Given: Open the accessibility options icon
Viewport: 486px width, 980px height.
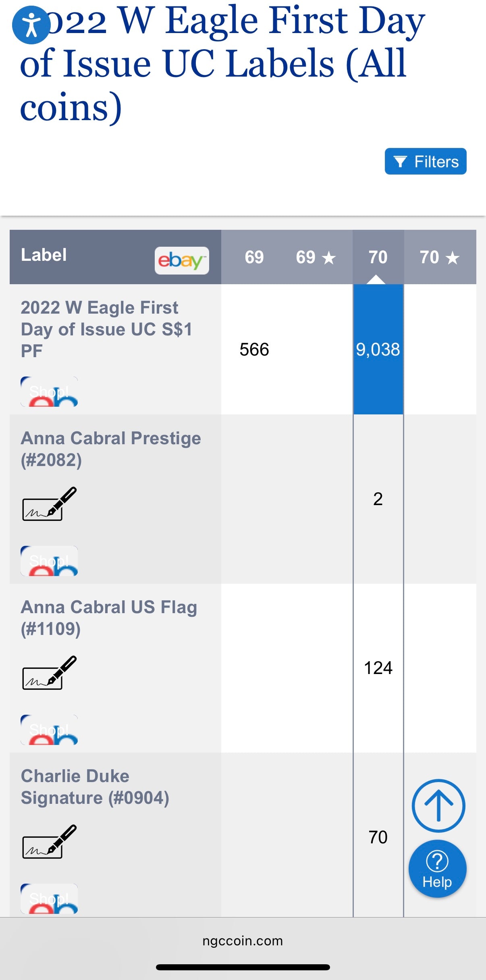Looking at the screenshot, I should pos(31,25).
